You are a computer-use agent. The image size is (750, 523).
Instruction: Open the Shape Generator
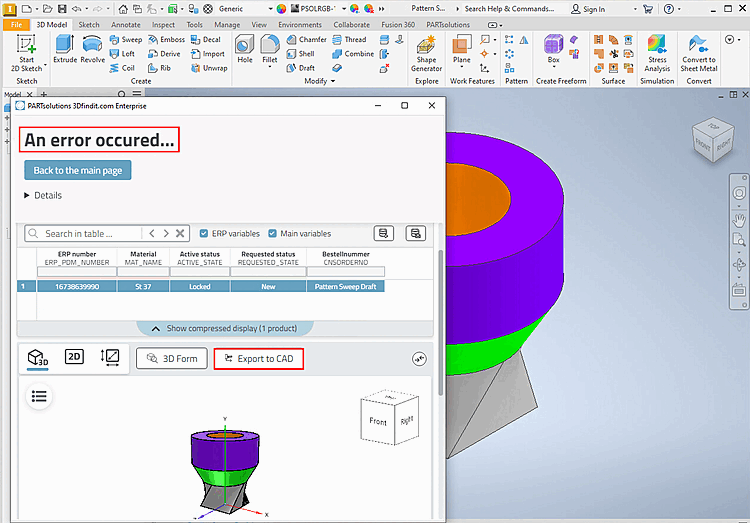(x=426, y=54)
